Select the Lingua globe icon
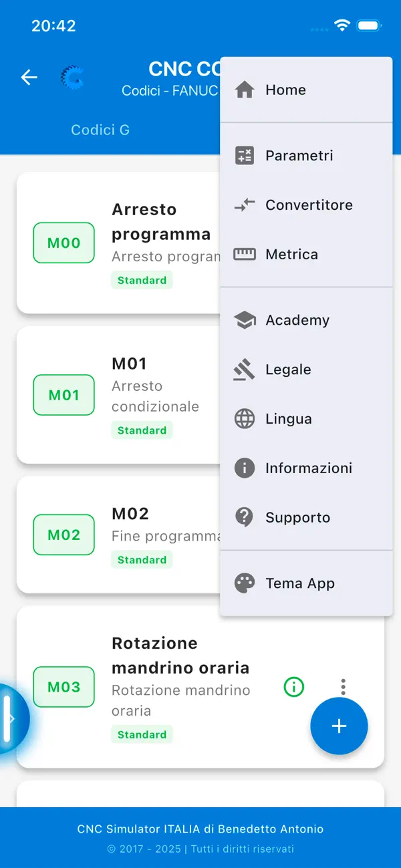401x868 pixels. 245,418
